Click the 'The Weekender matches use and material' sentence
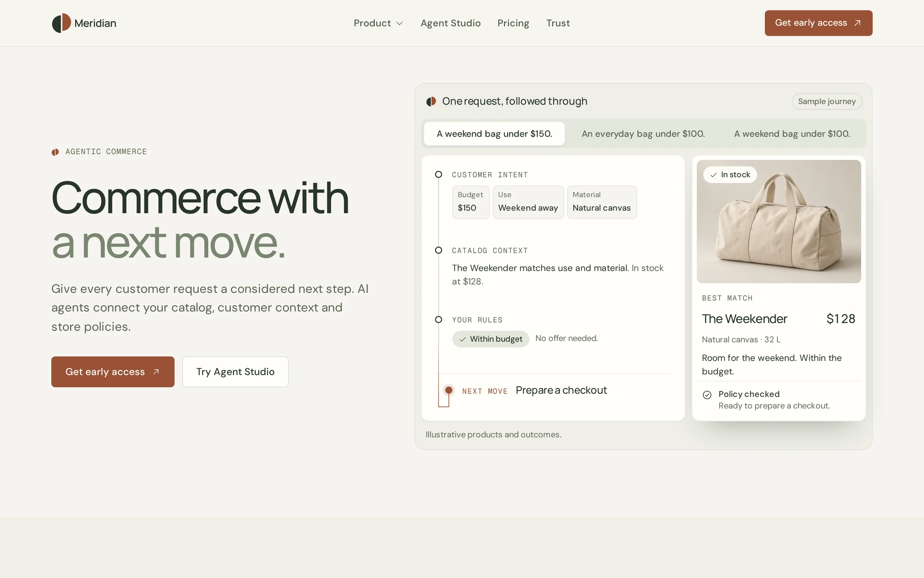This screenshot has width=924, height=578. [540, 268]
